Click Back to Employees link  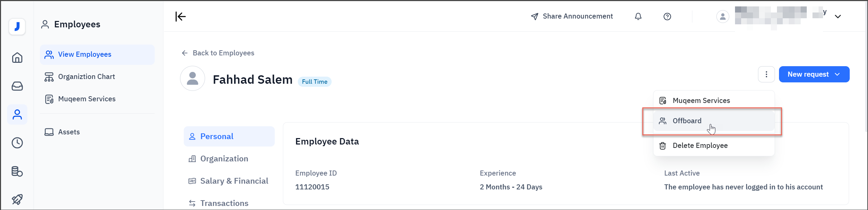[223, 53]
